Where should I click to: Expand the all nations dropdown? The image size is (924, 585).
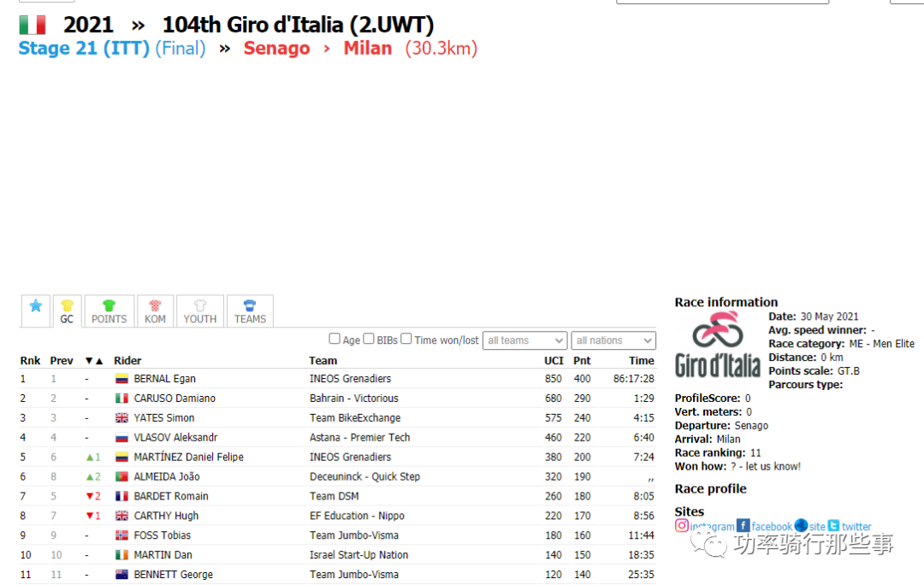(613, 340)
